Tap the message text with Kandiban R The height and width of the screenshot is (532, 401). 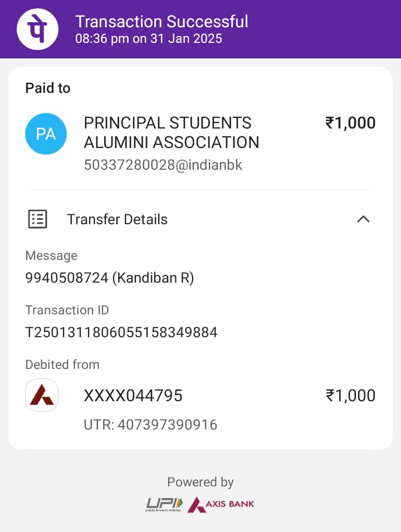pyautogui.click(x=110, y=278)
